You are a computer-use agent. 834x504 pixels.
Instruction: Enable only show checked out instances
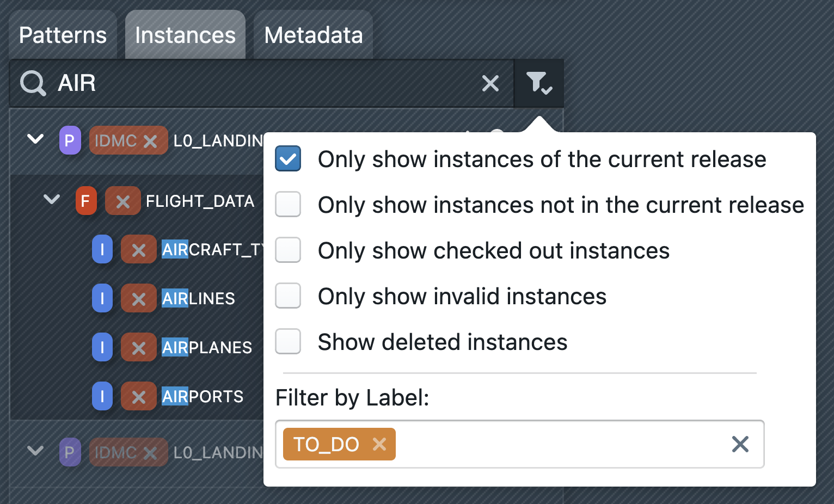[288, 250]
